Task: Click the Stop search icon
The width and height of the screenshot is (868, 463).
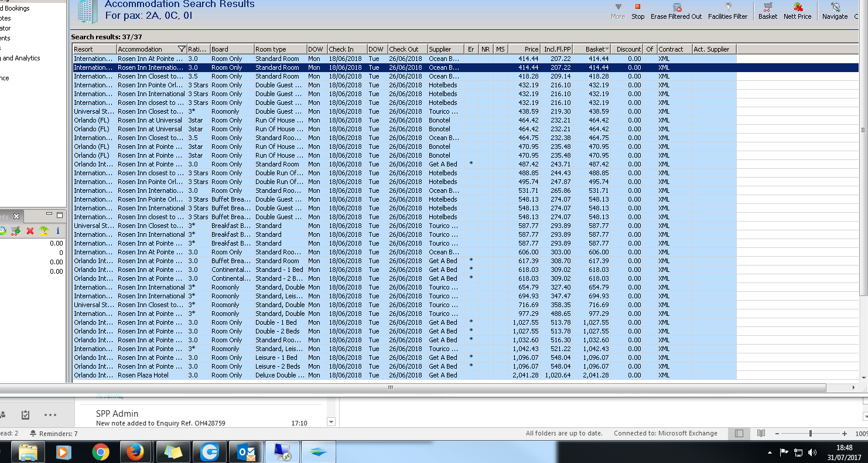Action: [638, 7]
